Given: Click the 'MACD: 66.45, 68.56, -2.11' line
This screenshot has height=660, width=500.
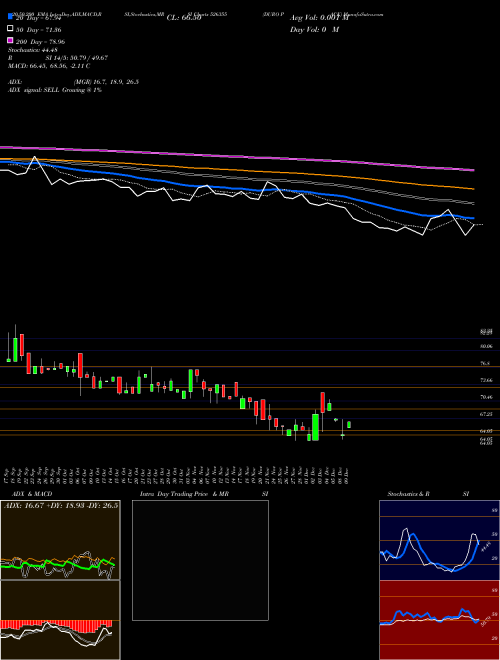Looking at the screenshot, I should [49, 66].
